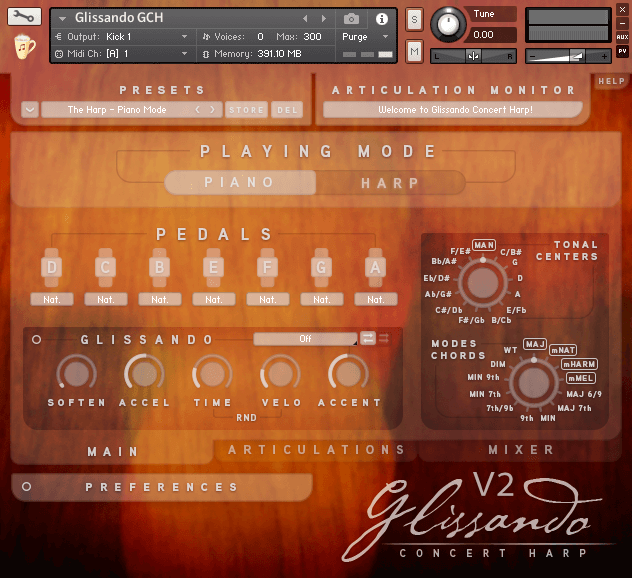Click the A pedal icon

click(375, 267)
